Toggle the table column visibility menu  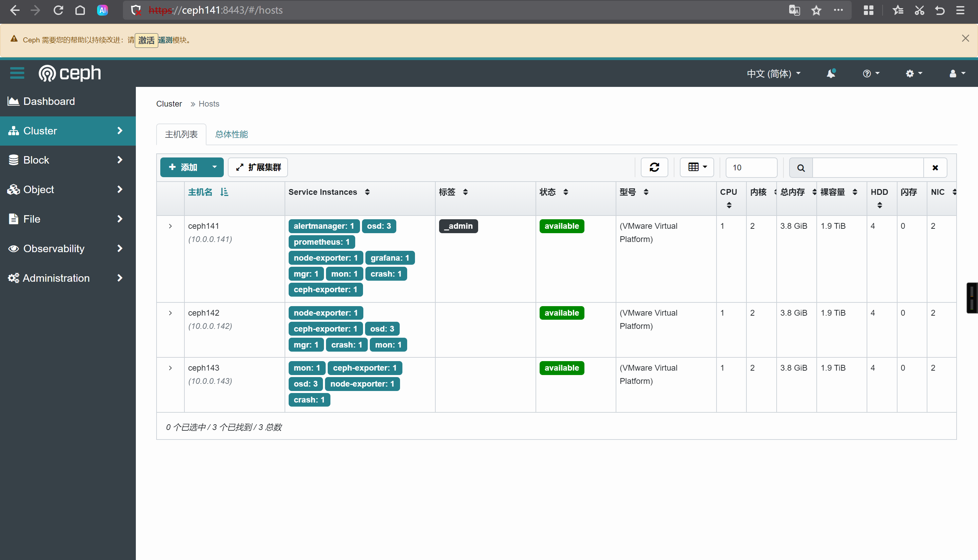(x=697, y=167)
